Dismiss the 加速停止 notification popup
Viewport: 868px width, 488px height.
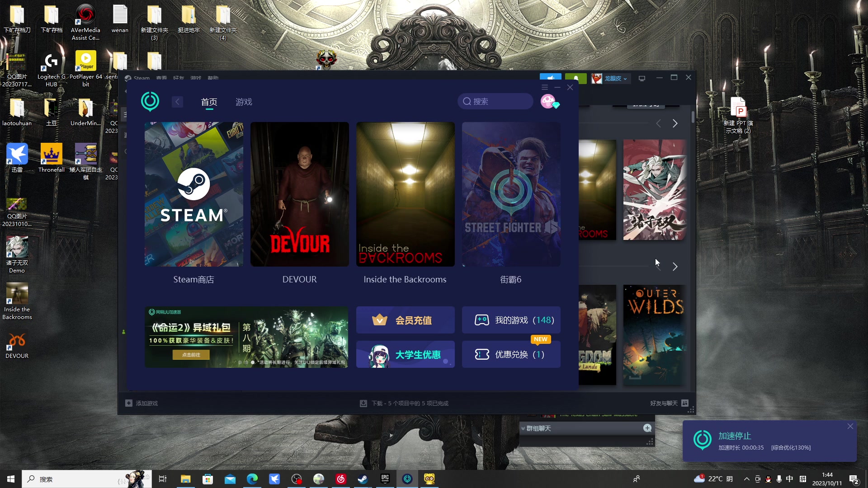click(x=850, y=426)
